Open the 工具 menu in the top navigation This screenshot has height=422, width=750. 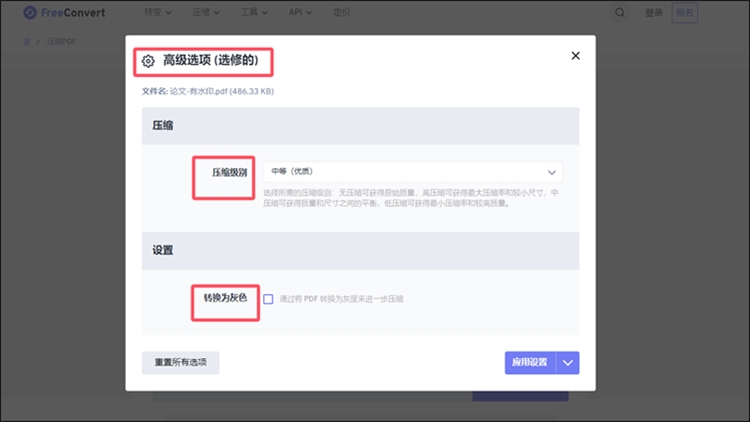(254, 12)
